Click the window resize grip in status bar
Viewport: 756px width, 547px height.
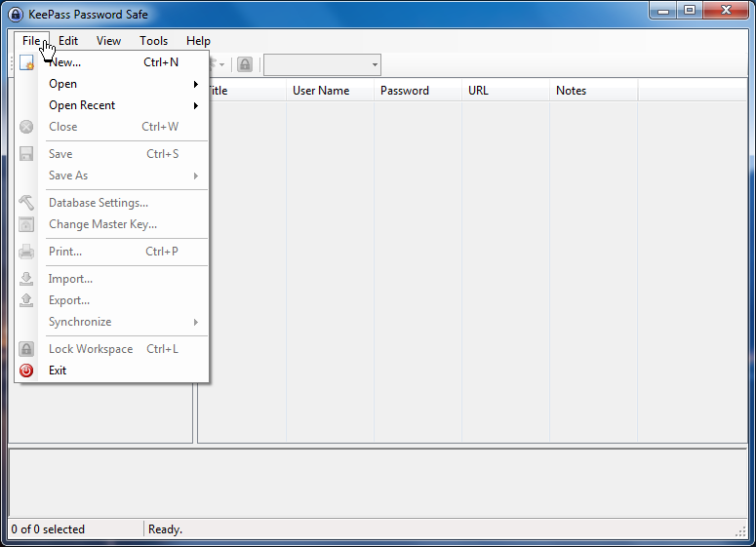740,531
